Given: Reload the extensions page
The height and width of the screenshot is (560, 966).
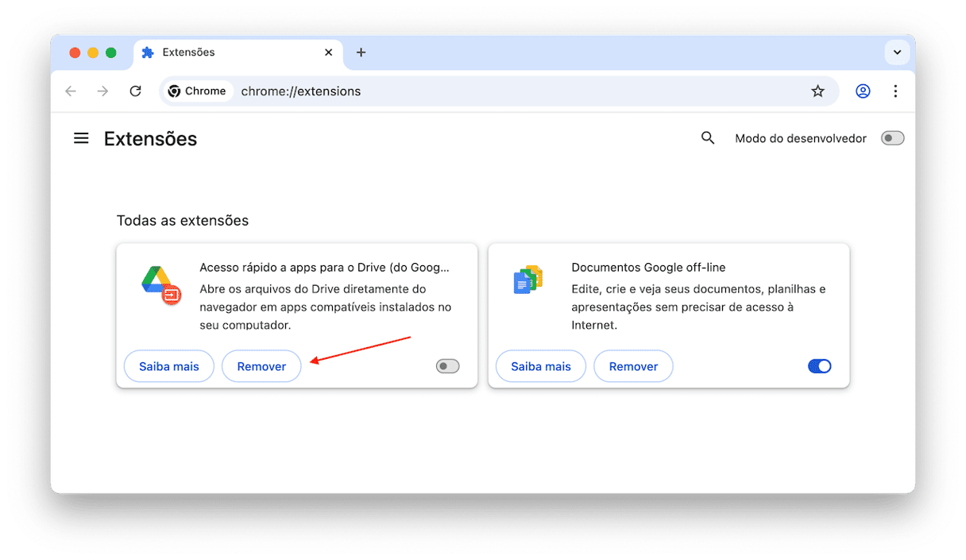Looking at the screenshot, I should 135,91.
